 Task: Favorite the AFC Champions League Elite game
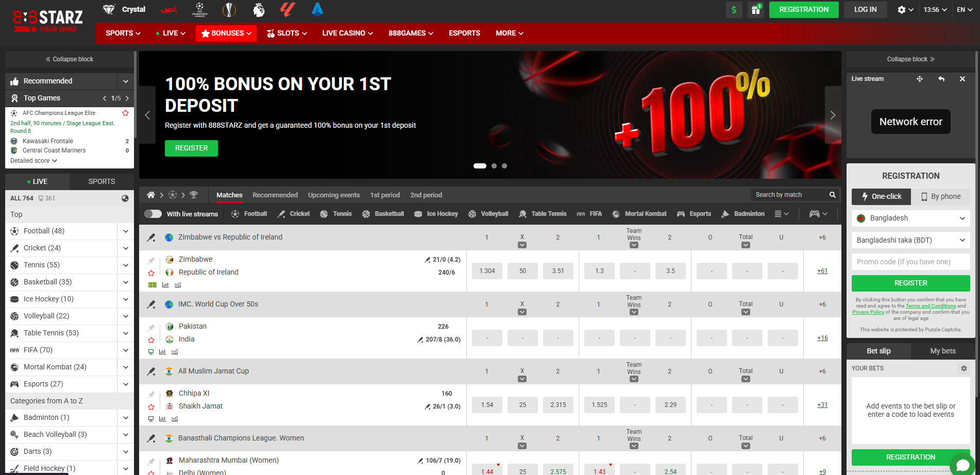click(125, 113)
